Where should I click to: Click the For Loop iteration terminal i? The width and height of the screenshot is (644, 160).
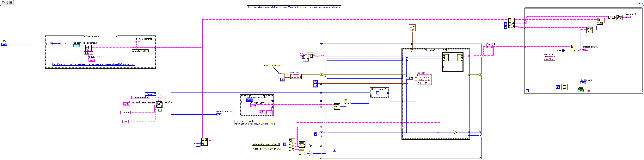(334, 150)
